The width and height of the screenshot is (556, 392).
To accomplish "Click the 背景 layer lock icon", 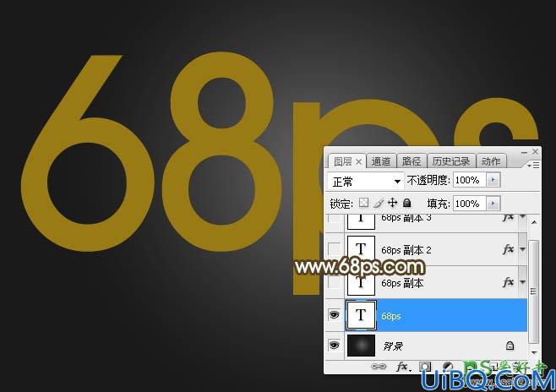I will 510,346.
